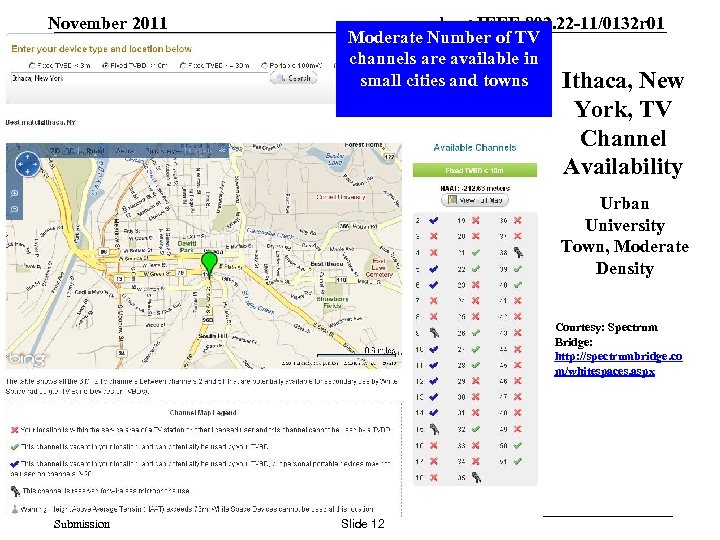Viewport: 720px width, 540px height.
Task: Click the Cornell University map label
Action: 340,197
